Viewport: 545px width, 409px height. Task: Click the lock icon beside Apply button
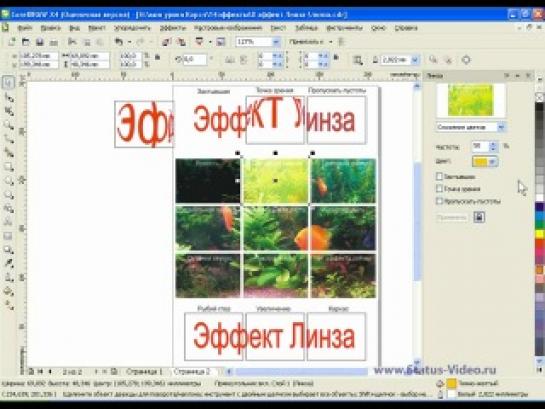click(479, 218)
